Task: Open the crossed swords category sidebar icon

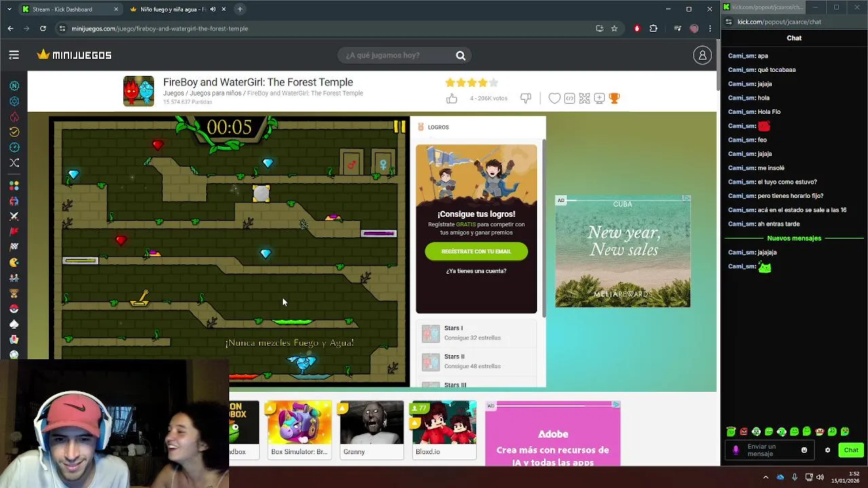Action: point(14,216)
